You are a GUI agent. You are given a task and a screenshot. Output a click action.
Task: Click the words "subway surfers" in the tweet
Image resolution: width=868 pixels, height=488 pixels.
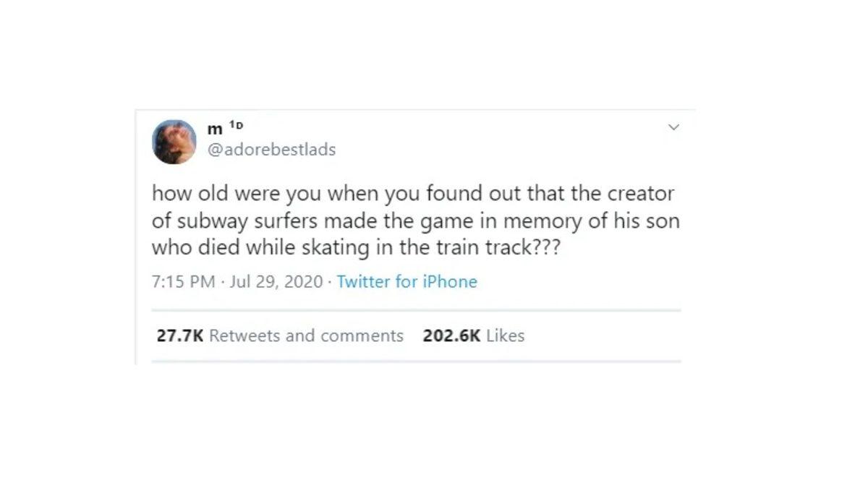[231, 221]
